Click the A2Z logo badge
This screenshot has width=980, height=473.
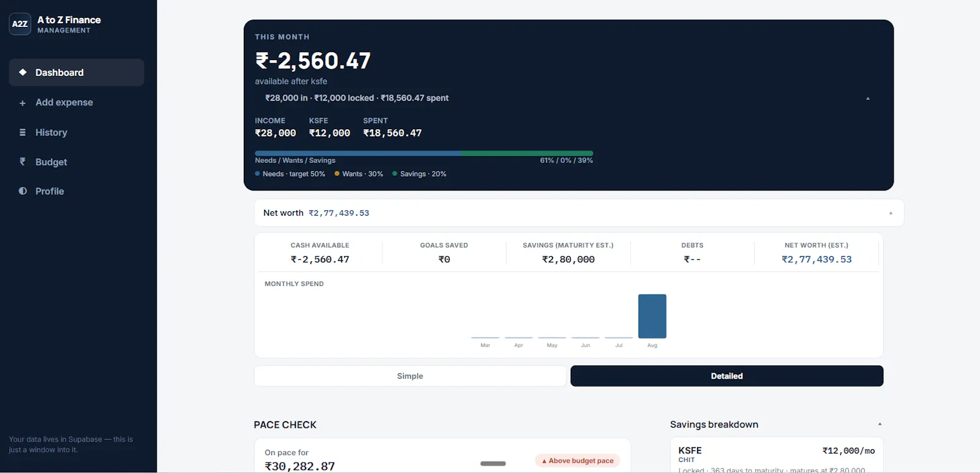20,24
